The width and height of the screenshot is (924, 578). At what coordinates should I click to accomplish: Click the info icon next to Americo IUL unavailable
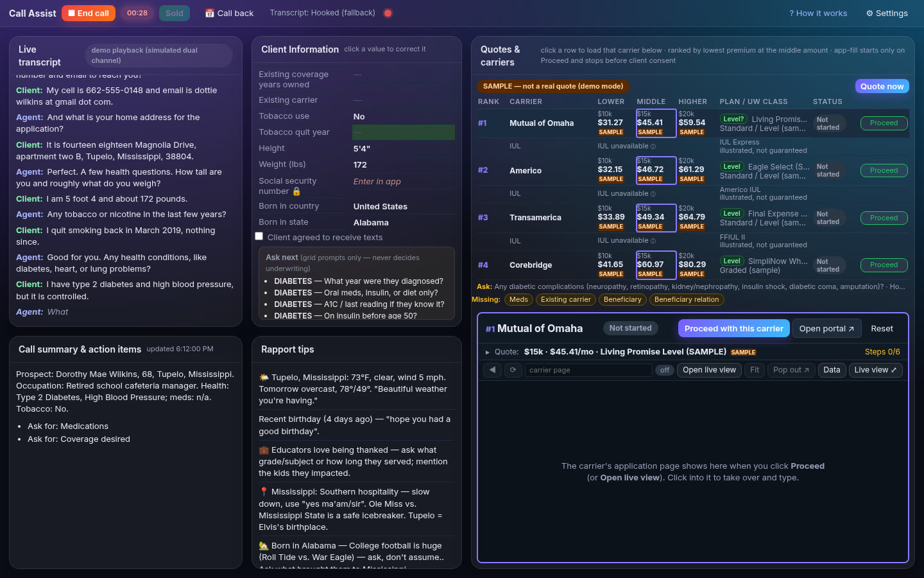(653, 194)
